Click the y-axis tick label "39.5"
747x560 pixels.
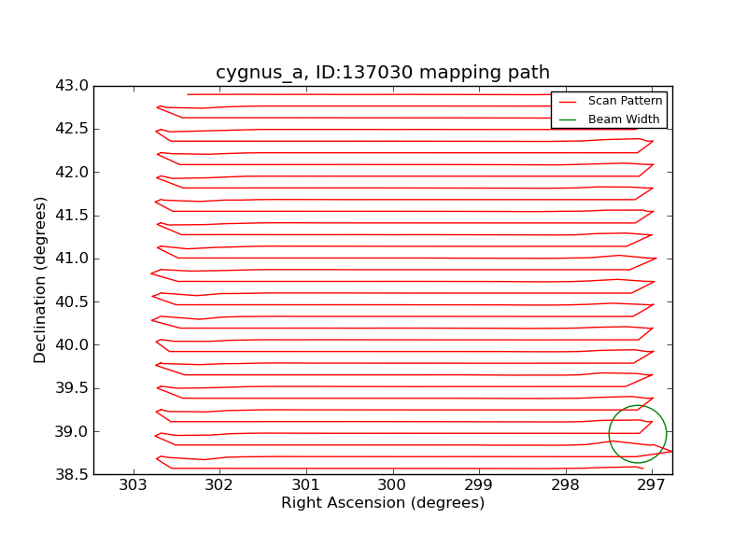(72, 388)
